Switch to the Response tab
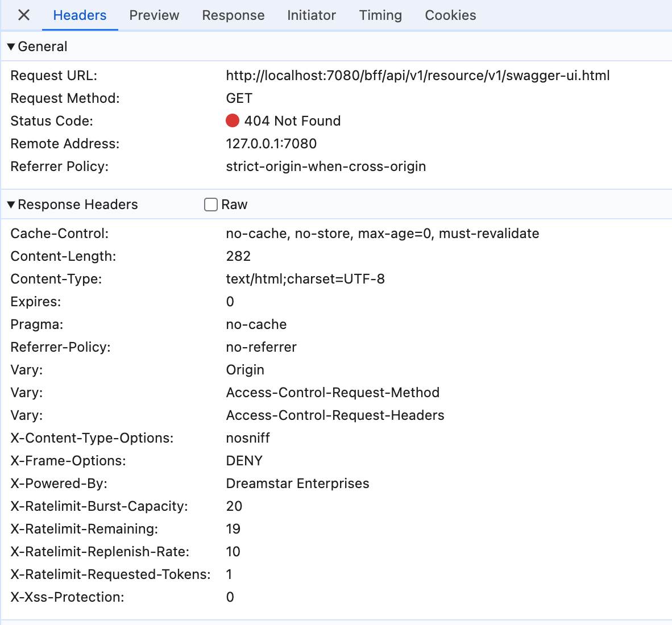This screenshot has width=672, height=625. coord(233,15)
